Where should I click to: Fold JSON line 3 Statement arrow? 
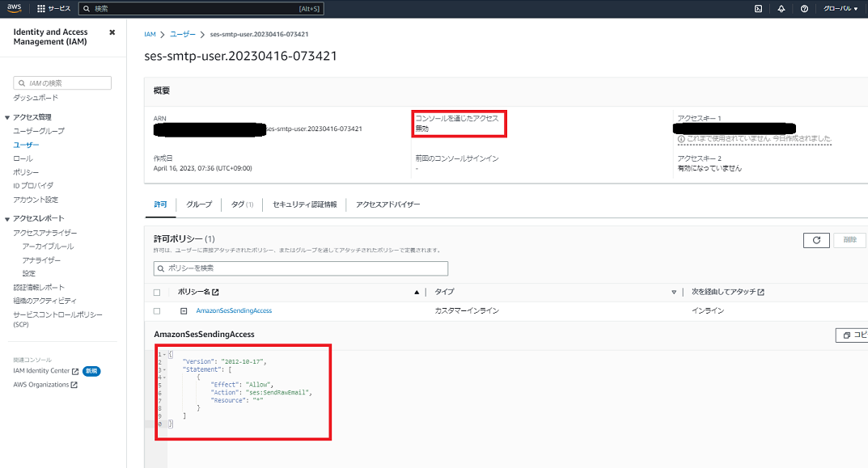[x=164, y=370]
